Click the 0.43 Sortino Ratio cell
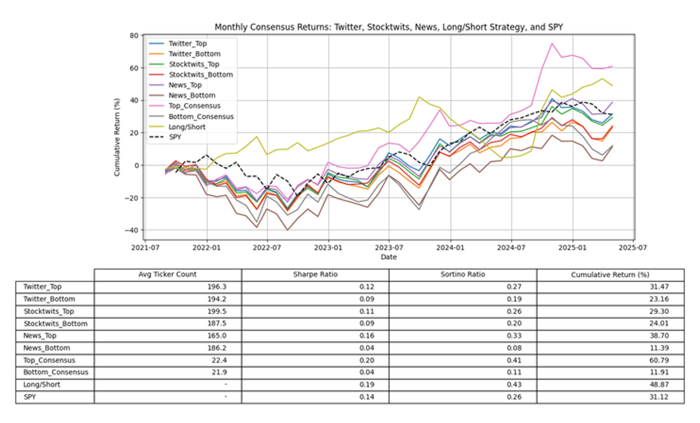This screenshot has height=423, width=700. click(462, 385)
